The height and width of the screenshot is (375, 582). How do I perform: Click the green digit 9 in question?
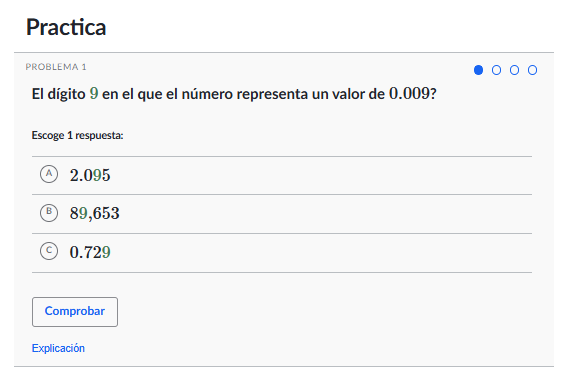(94, 94)
